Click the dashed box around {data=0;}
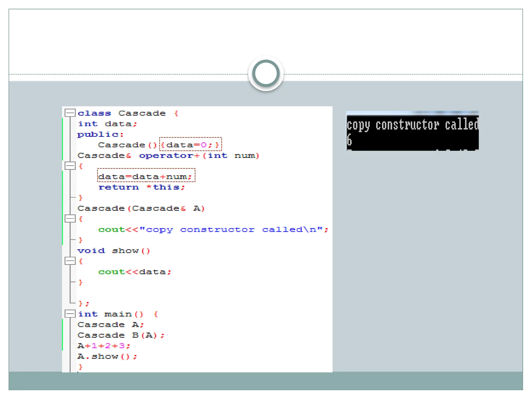 tap(190, 144)
